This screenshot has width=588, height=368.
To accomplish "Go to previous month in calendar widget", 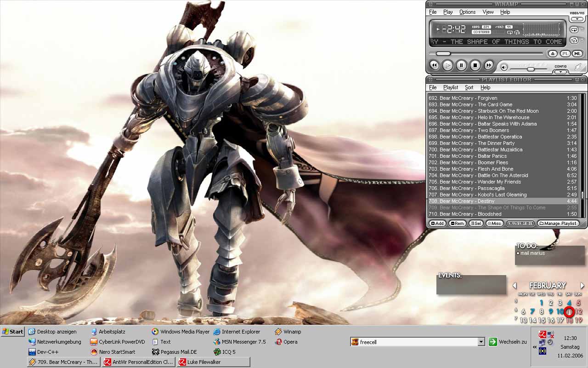I will (x=514, y=286).
